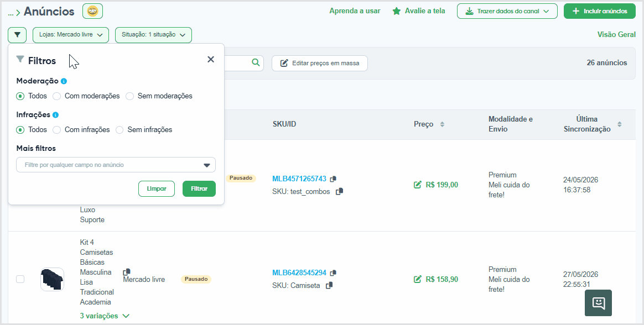Select Com infrações radio
This screenshot has height=325, width=644.
pos(56,130)
